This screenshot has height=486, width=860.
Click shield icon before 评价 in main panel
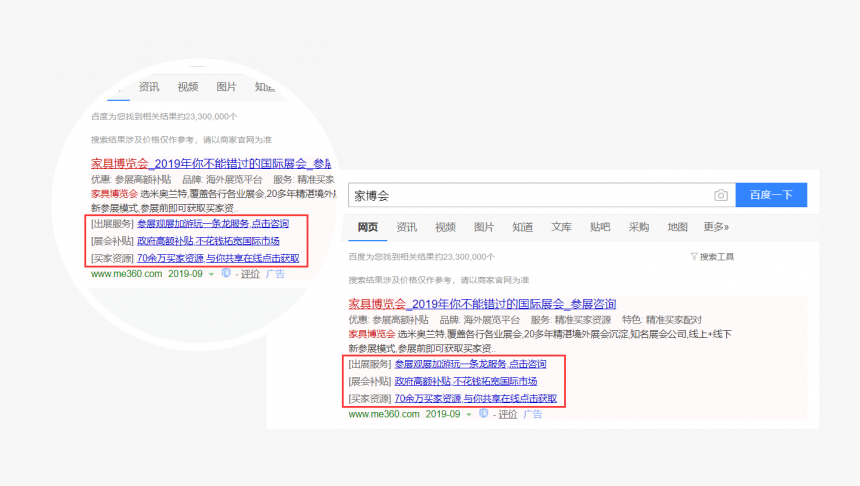click(x=483, y=414)
